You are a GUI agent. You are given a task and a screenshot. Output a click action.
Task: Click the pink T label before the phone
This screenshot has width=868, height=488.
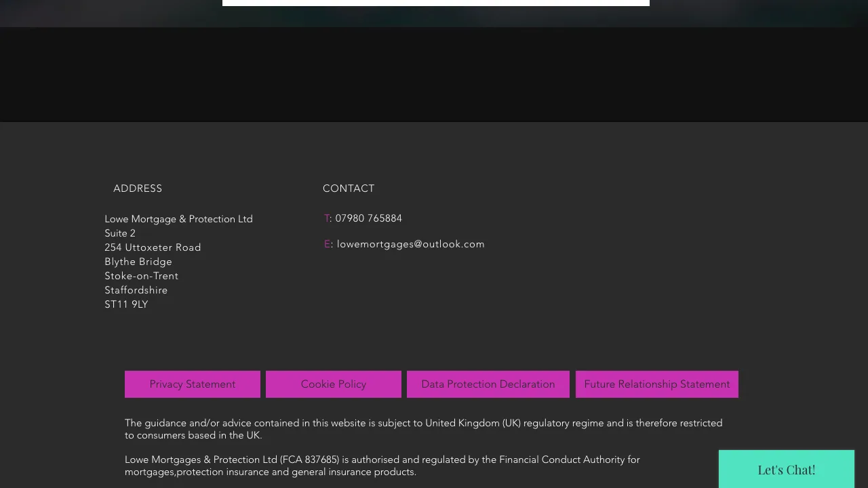pos(326,218)
